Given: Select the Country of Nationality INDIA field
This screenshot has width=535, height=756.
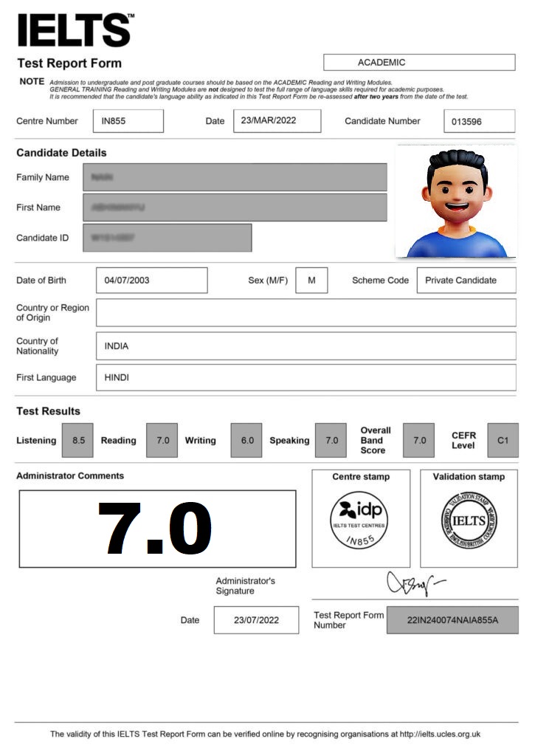Looking at the screenshot, I should [306, 346].
